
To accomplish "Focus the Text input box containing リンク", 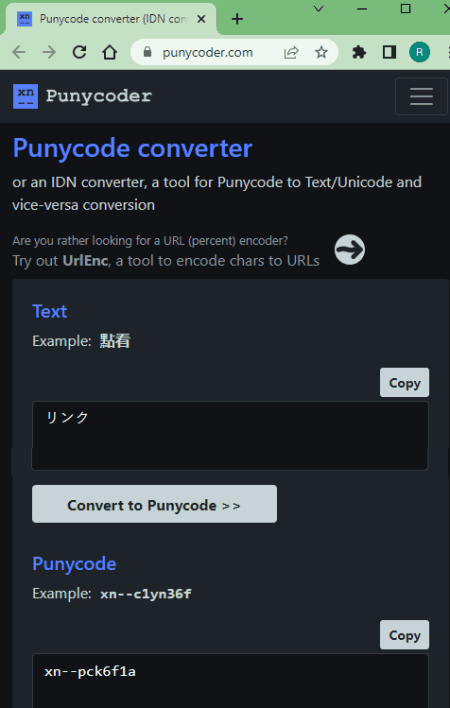I will 230,436.
